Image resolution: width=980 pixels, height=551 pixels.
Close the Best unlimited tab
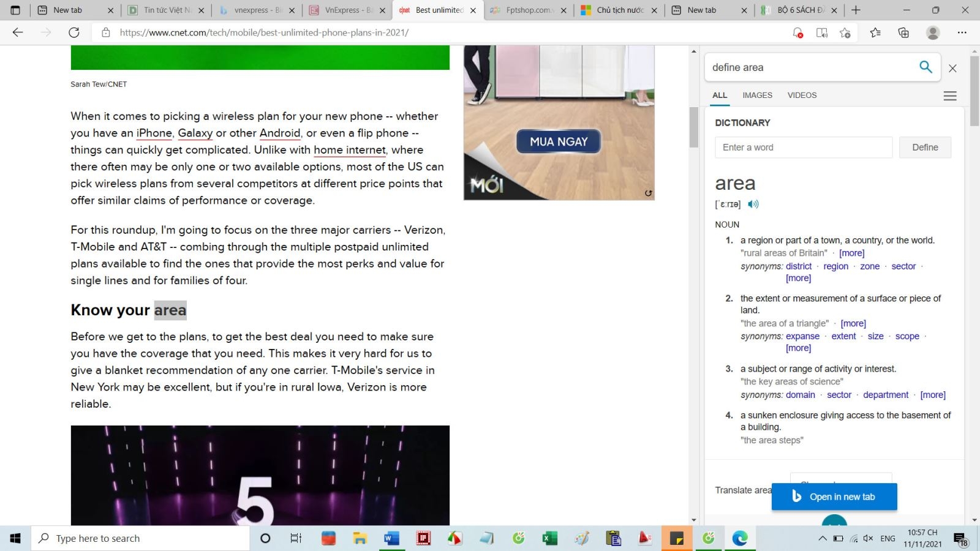pyautogui.click(x=473, y=10)
